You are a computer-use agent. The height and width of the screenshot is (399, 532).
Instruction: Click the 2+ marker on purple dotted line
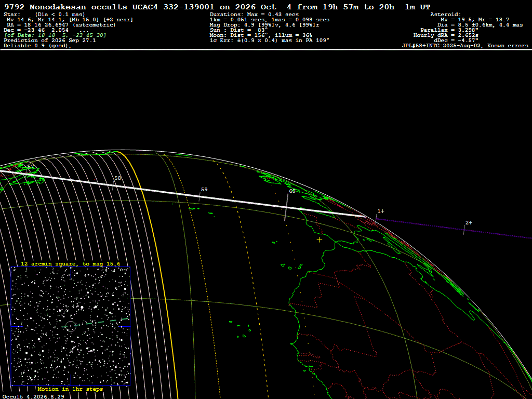(x=469, y=223)
